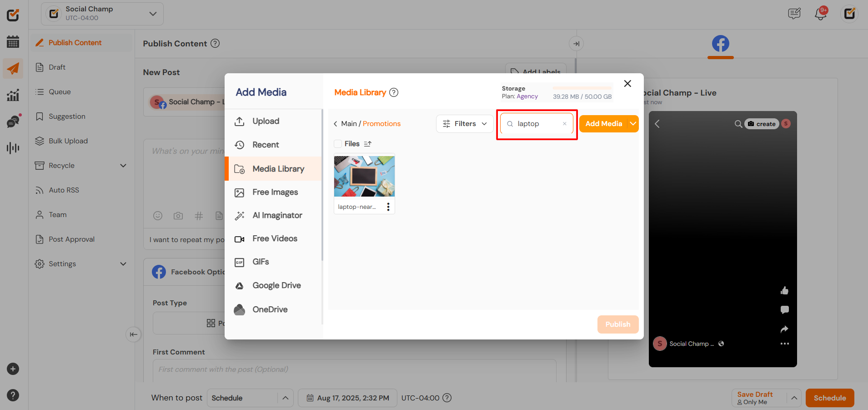The image size is (868, 410).
Task: Open Auto RSS in sidebar
Action: (82, 190)
